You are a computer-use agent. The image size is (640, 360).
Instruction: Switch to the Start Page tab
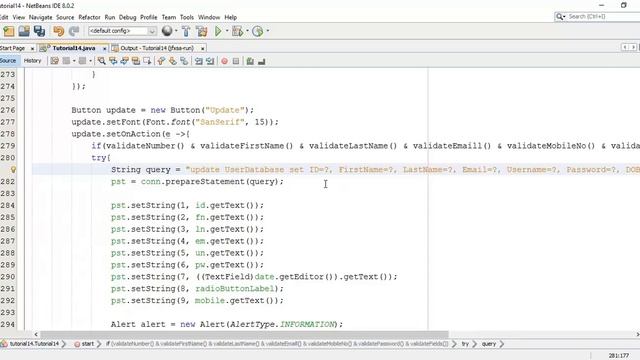12,48
